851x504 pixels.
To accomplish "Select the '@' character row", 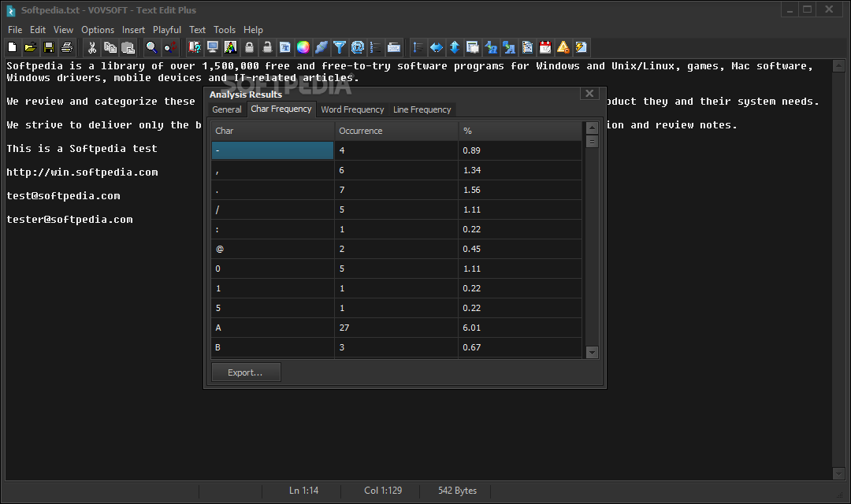I will (x=396, y=249).
